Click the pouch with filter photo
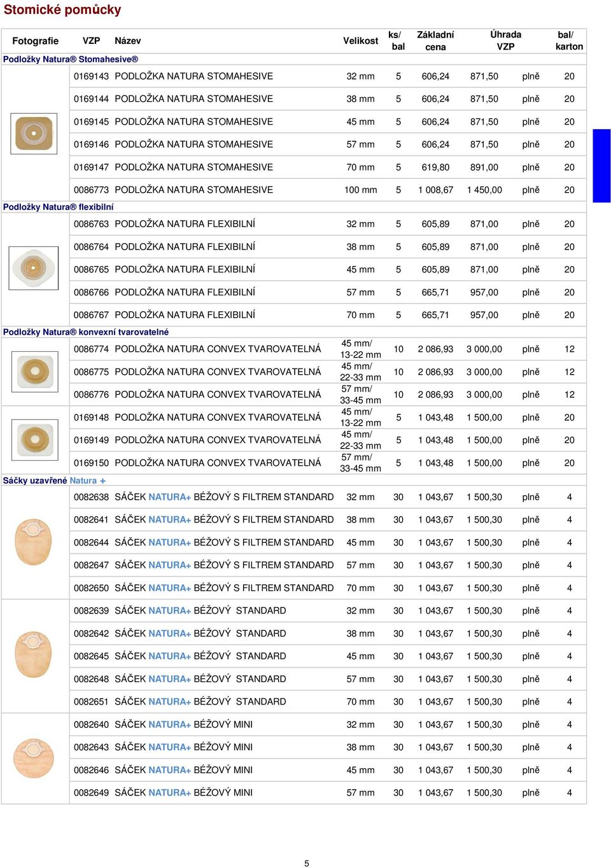Screen dimensions: 611x868 (33, 542)
